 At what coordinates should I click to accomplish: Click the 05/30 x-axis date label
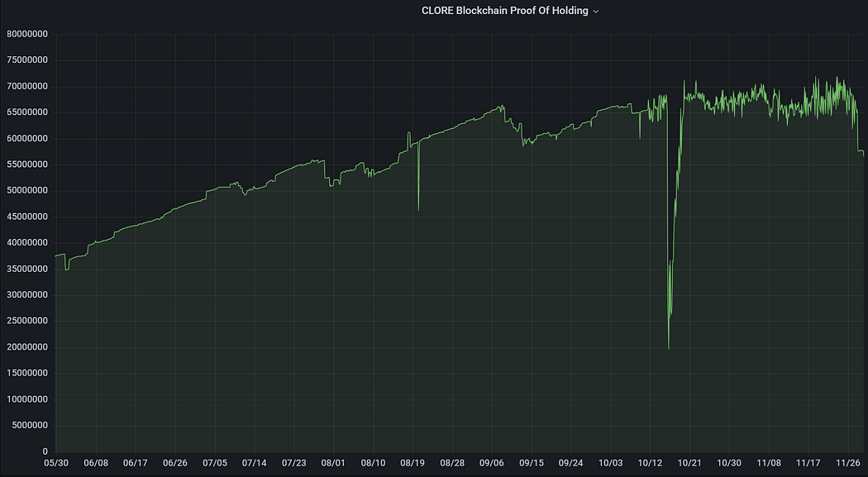pyautogui.click(x=56, y=463)
